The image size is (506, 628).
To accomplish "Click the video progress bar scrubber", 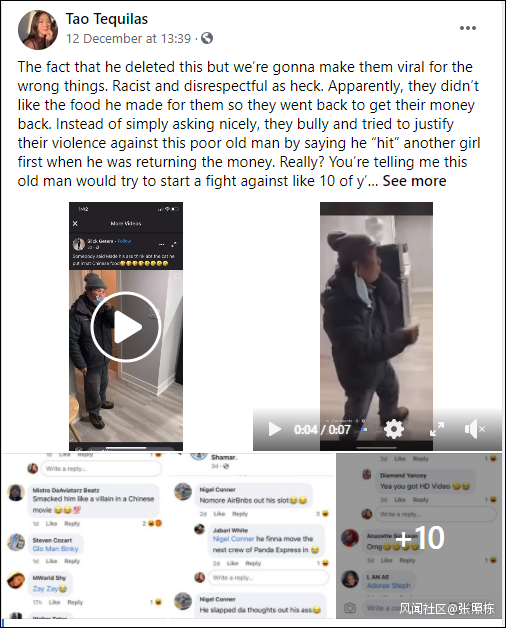I will 364,429.
